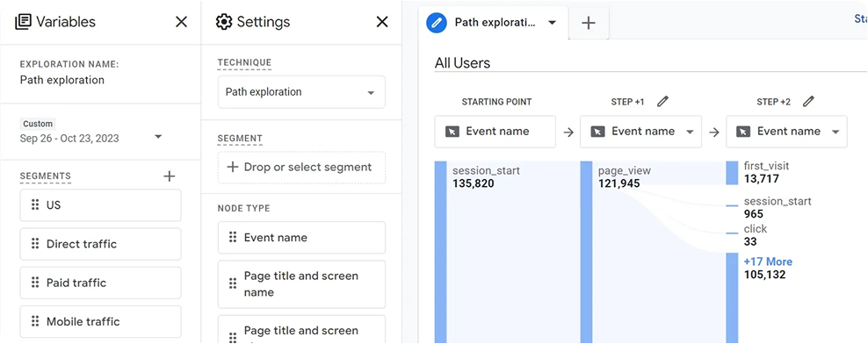Screen dimensions: 868x344
Task: Click the Drop or select segment box
Action: click(301, 168)
